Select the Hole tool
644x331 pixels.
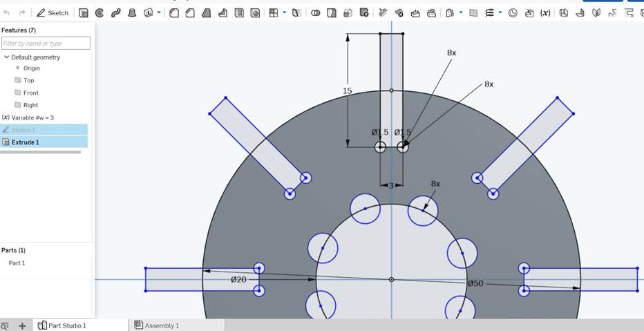tap(255, 12)
